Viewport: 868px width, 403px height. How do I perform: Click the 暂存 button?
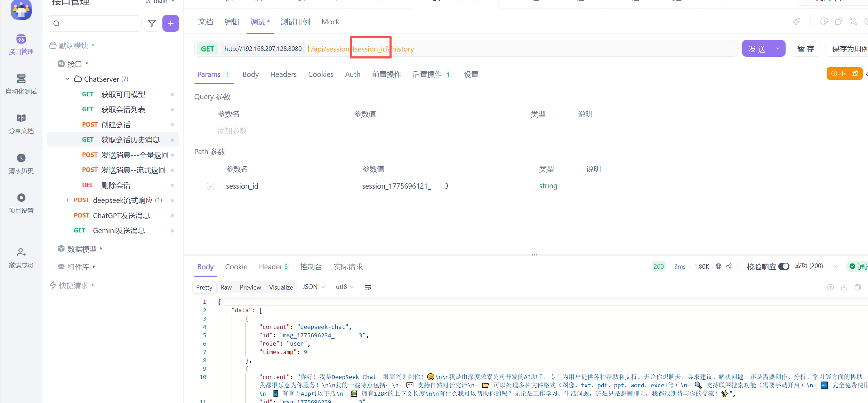pyautogui.click(x=805, y=49)
